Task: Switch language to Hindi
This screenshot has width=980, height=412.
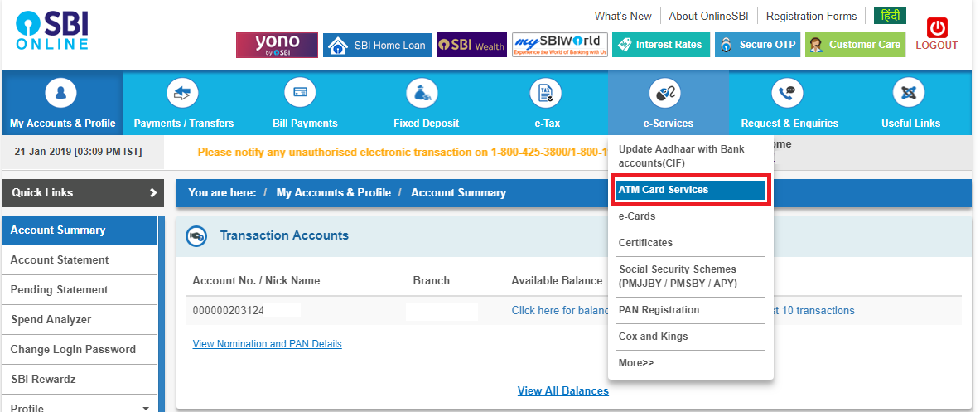Action: pos(890,16)
